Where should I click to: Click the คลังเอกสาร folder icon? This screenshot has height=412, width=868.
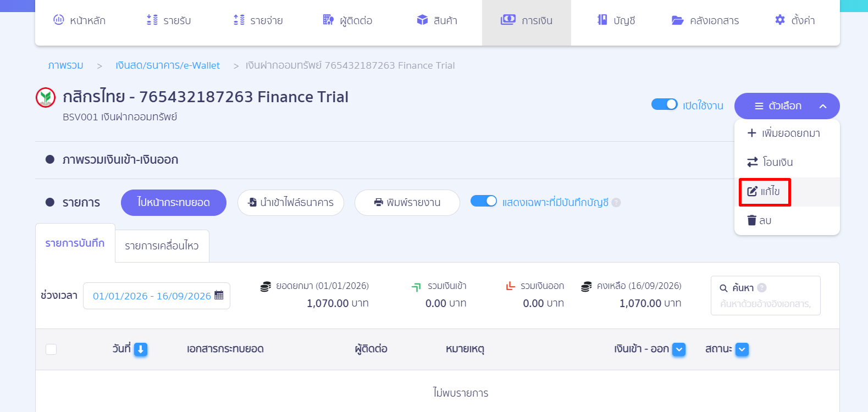677,20
